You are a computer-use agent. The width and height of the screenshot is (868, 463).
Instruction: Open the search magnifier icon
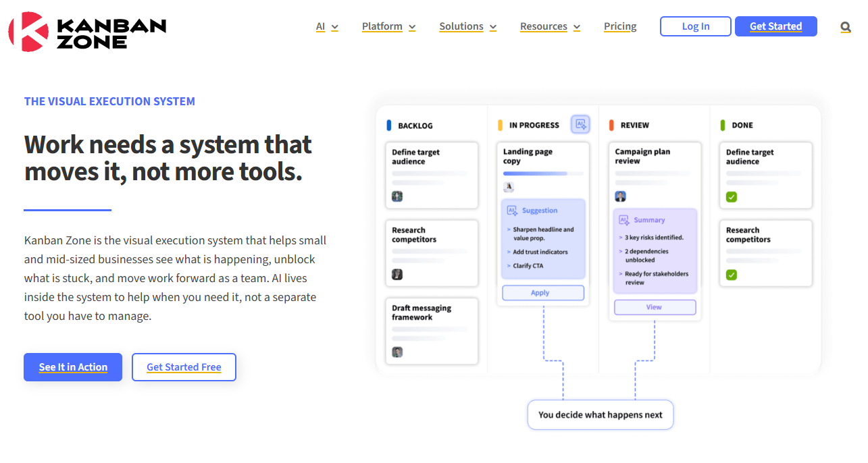tap(846, 27)
